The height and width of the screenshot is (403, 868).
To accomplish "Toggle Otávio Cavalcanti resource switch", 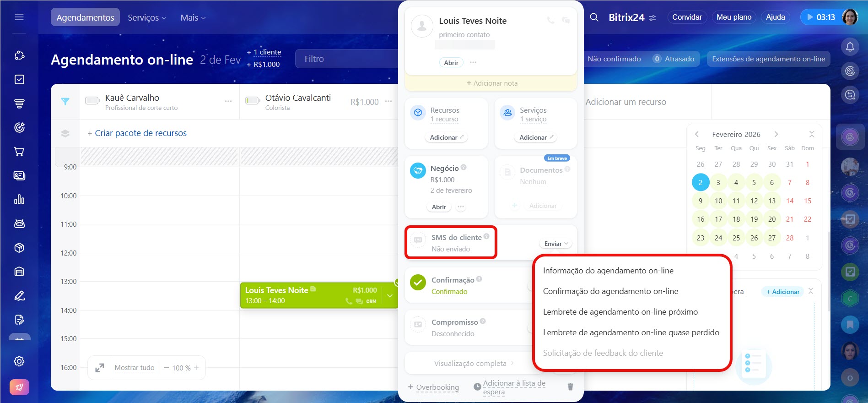I will [253, 101].
